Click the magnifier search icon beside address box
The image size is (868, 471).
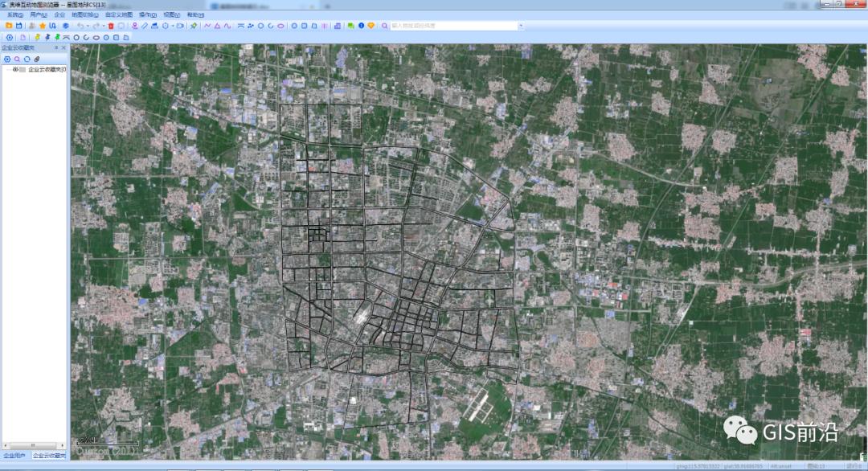point(384,26)
